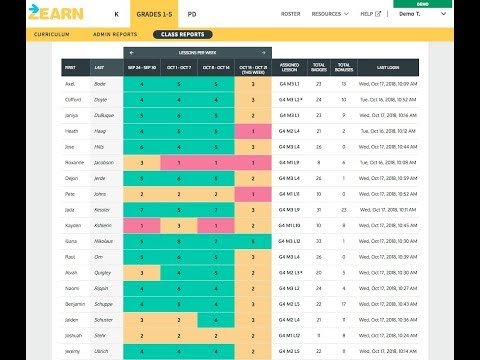Click Iliana's last name Nikolaus
Viewport: 480px width, 360px height.
[x=103, y=241]
